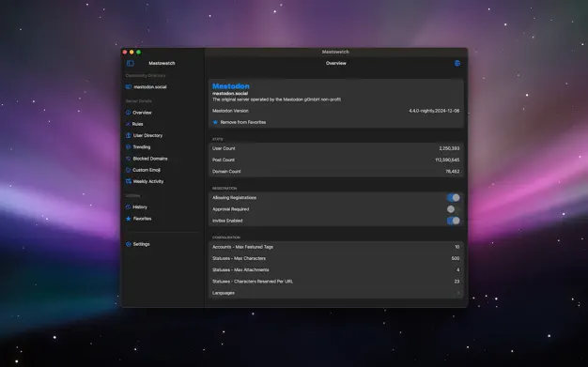The width and height of the screenshot is (588, 367).
Task: Expand the Languages row chevron
Action: click(457, 293)
